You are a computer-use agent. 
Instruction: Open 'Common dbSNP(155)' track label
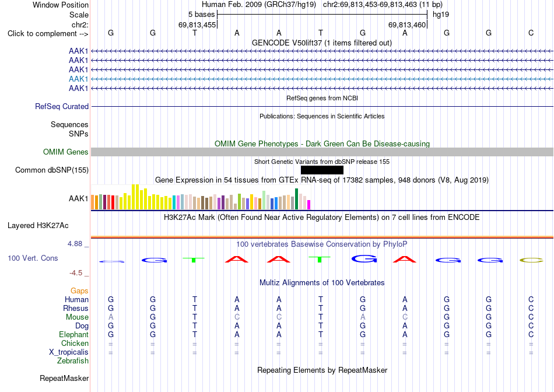click(52, 170)
